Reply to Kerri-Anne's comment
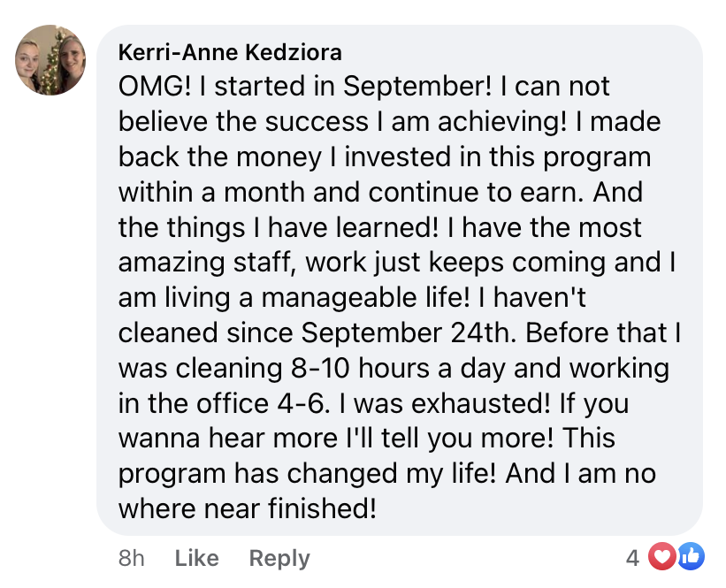This screenshot has height=588, width=726. click(279, 558)
